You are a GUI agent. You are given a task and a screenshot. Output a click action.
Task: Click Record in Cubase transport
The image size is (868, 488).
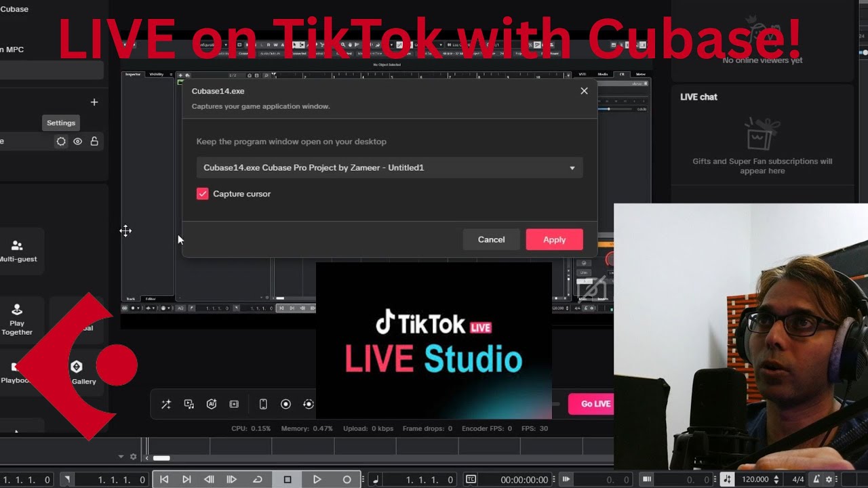click(x=347, y=479)
